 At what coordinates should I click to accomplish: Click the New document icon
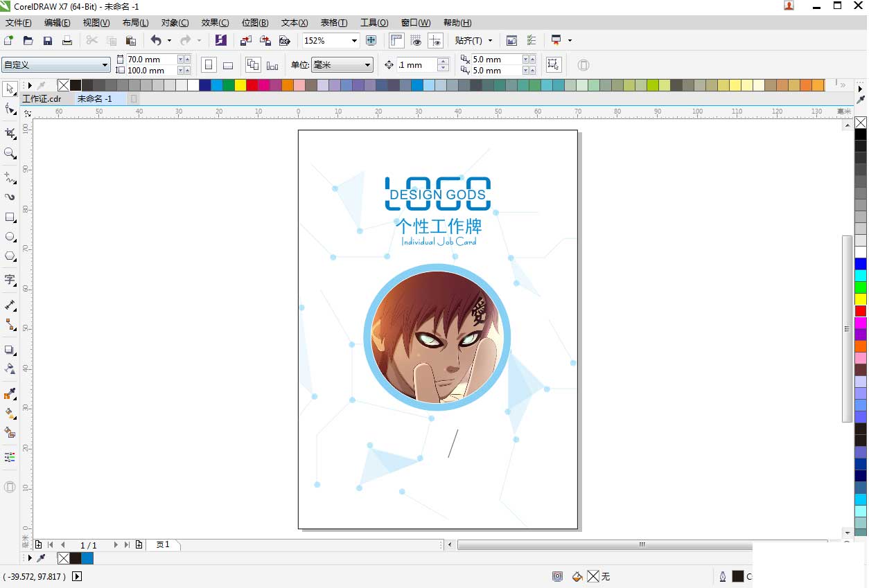(x=9, y=40)
